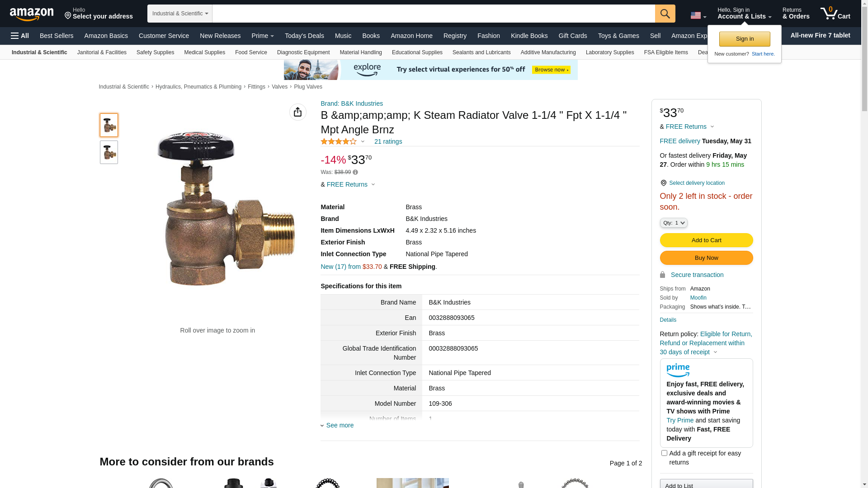Viewport: 868px width, 488px height.
Task: Open the Qty quantity dropdown
Action: point(674,223)
